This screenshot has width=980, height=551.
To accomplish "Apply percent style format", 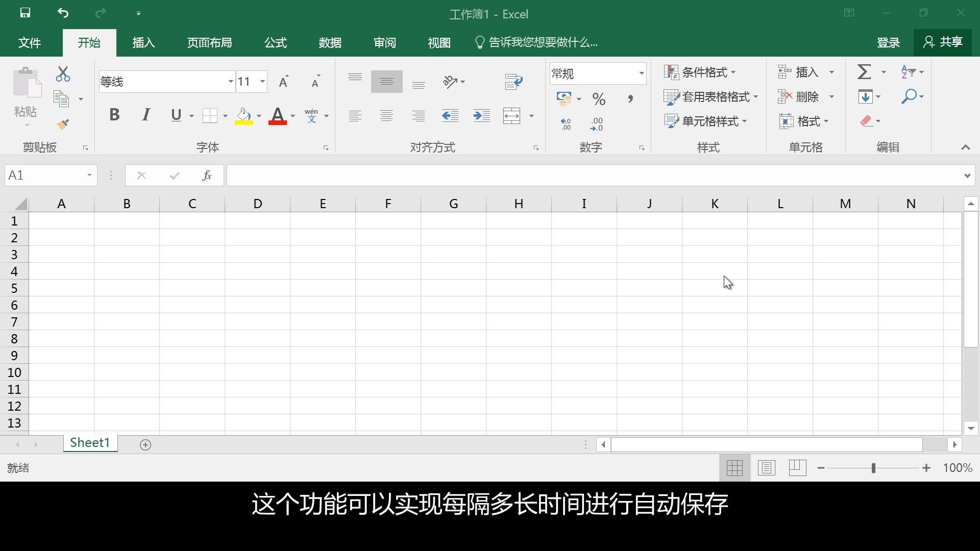I will click(x=599, y=98).
